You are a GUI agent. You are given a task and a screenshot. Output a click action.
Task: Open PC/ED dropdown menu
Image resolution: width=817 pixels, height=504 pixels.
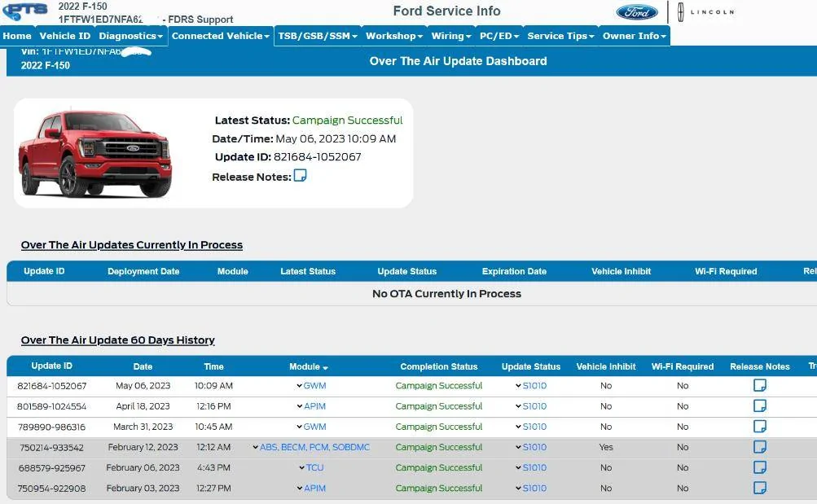[499, 36]
